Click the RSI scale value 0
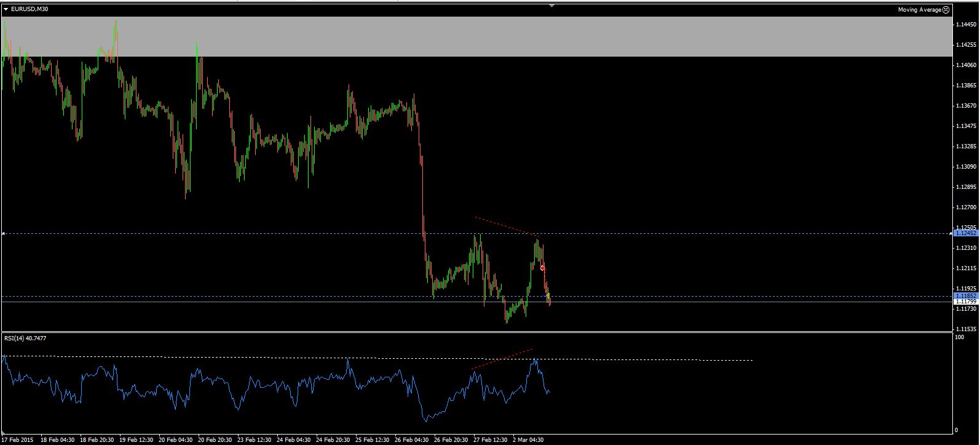 pyautogui.click(x=956, y=430)
